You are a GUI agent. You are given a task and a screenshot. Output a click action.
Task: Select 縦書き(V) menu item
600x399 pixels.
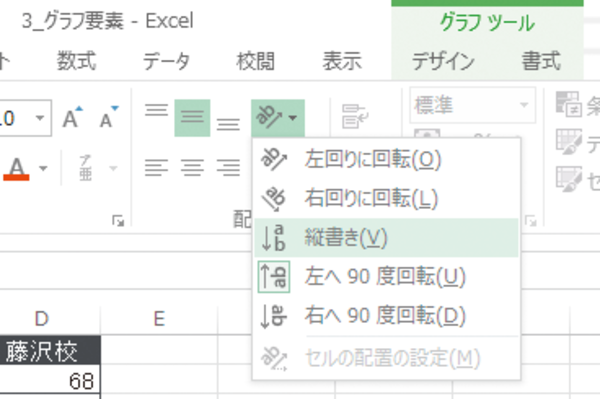click(386, 238)
